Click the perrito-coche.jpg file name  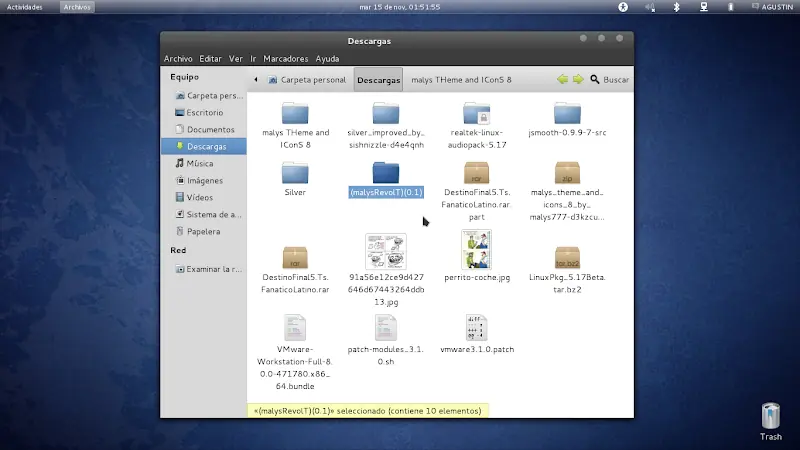pyautogui.click(x=477, y=278)
